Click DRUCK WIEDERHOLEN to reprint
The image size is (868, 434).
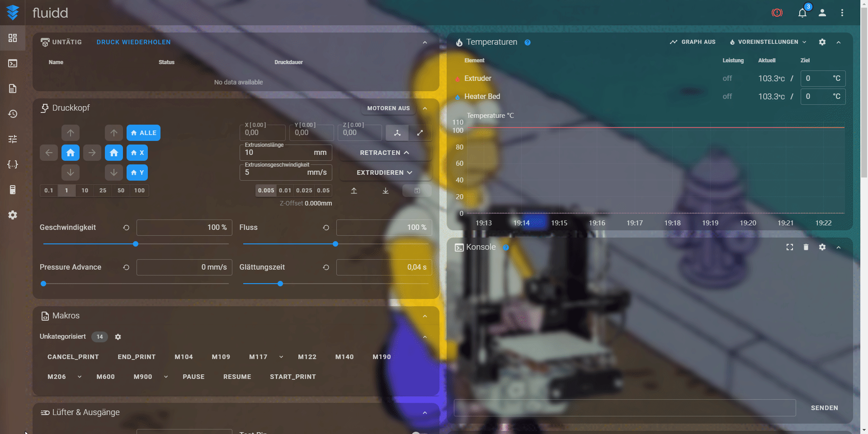(134, 42)
